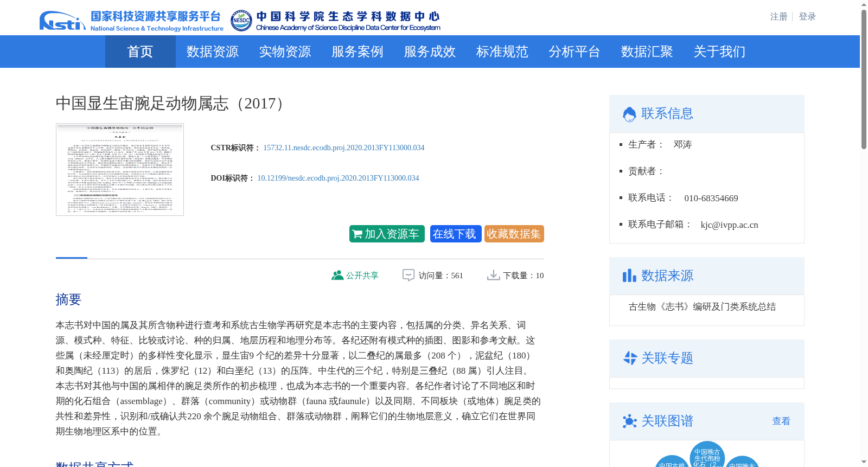Image resolution: width=868 pixels, height=467 pixels.
Task: Click the data source bar chart icon
Action: click(x=629, y=276)
